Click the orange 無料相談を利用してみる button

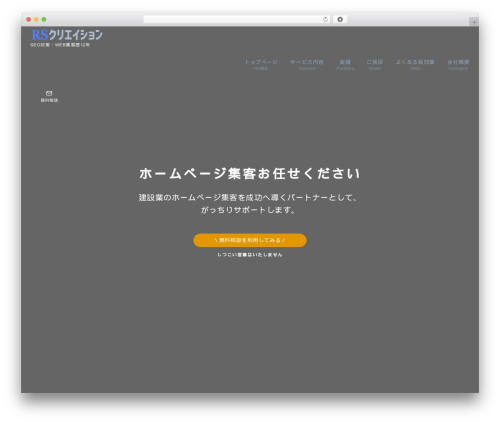click(x=250, y=240)
